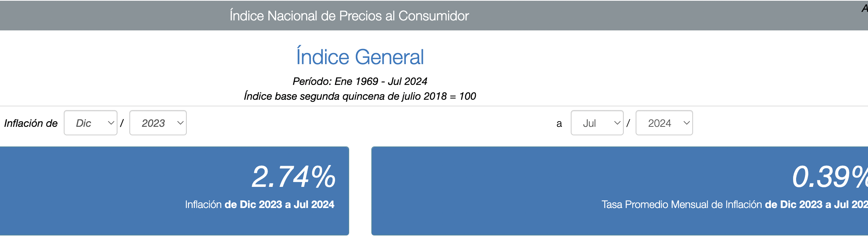868x241 pixels.
Task: Click the chevron arrow in Dic selector
Action: [111, 123]
